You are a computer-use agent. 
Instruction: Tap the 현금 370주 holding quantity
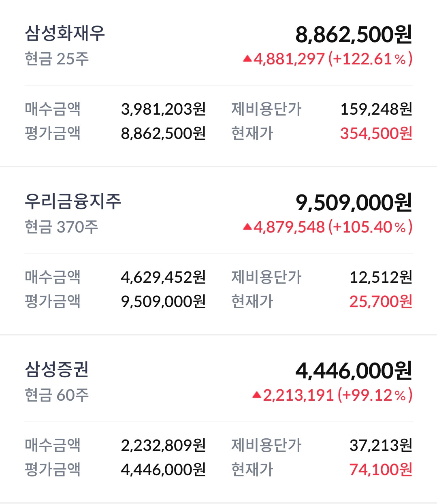(x=61, y=227)
